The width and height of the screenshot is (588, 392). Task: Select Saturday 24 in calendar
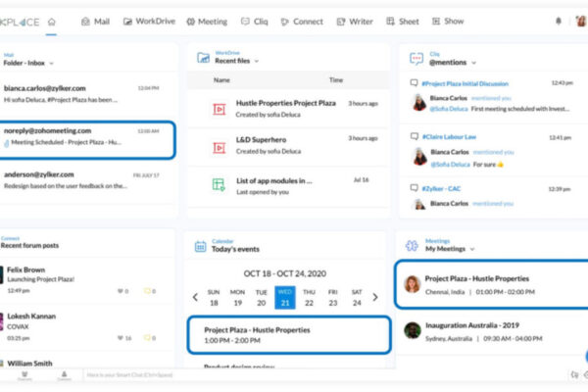(x=357, y=298)
